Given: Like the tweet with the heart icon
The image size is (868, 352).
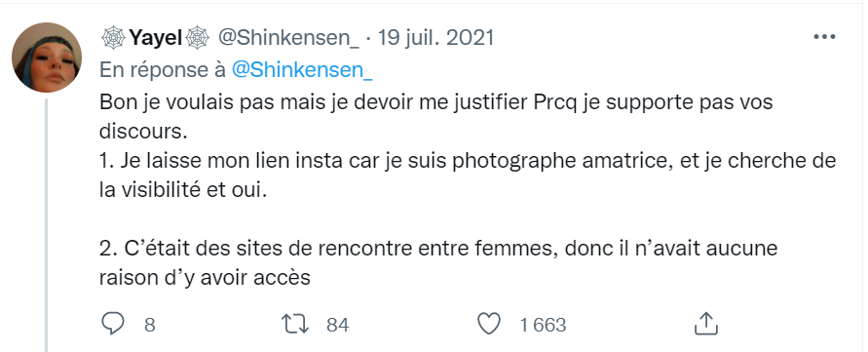Looking at the screenshot, I should pos(489,324).
